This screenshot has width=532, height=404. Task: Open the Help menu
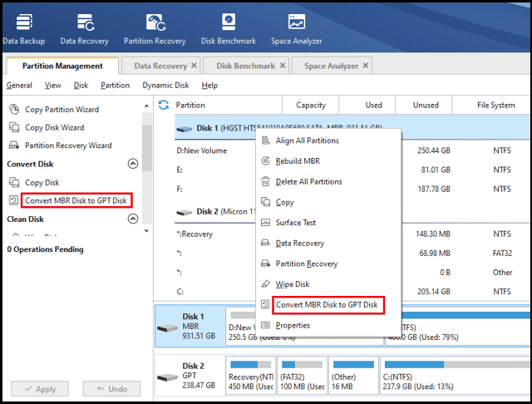(x=209, y=85)
